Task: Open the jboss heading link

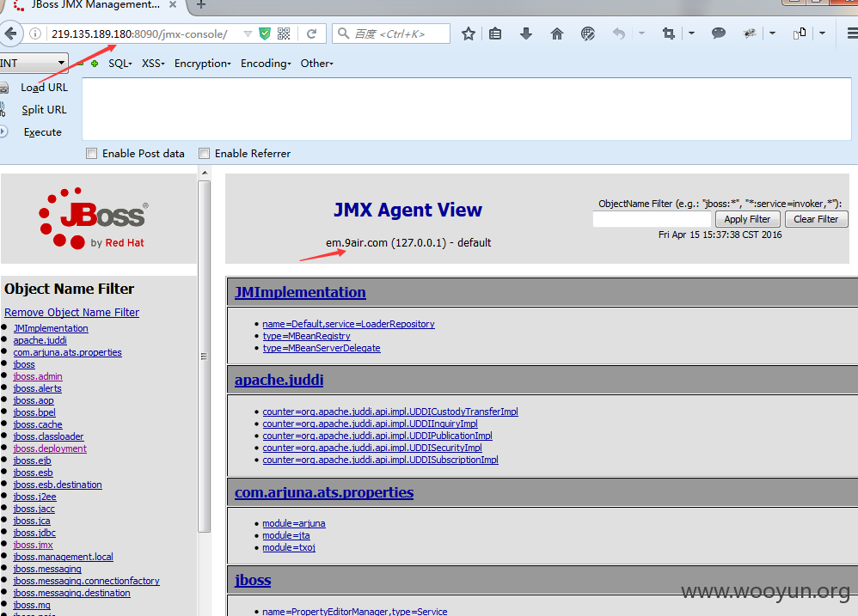Action: tap(253, 580)
